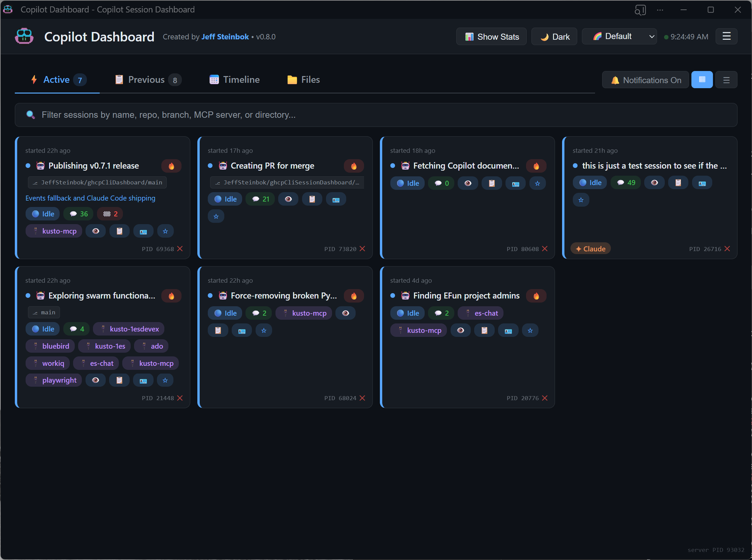Click the checkered flag badge showing 2
Viewport: 752px width, 560px height.
[x=110, y=214]
